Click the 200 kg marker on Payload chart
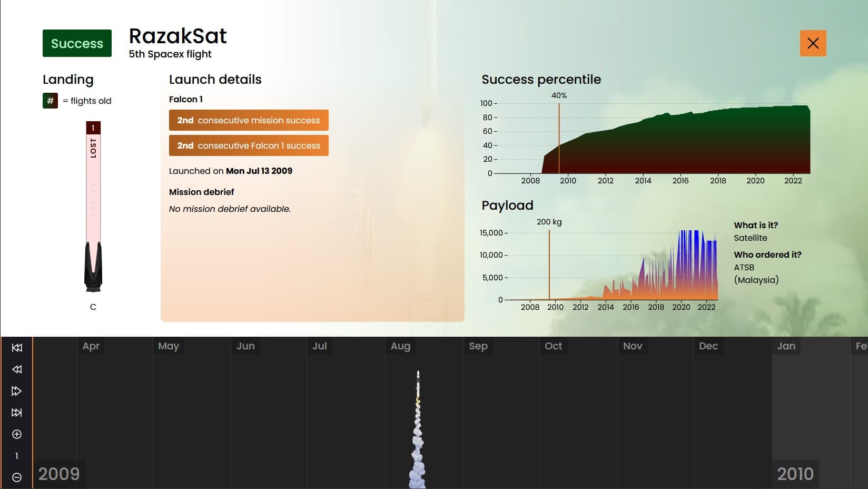The image size is (868, 489). pyautogui.click(x=549, y=222)
